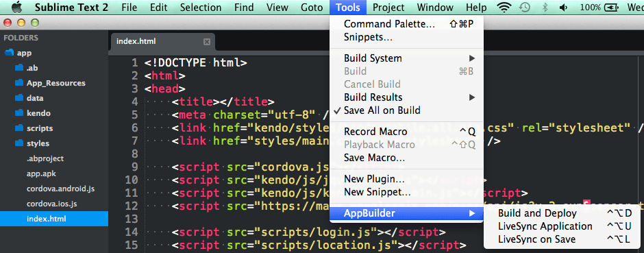Open the Window menu
The height and width of the screenshot is (253, 644).
tap(435, 8)
